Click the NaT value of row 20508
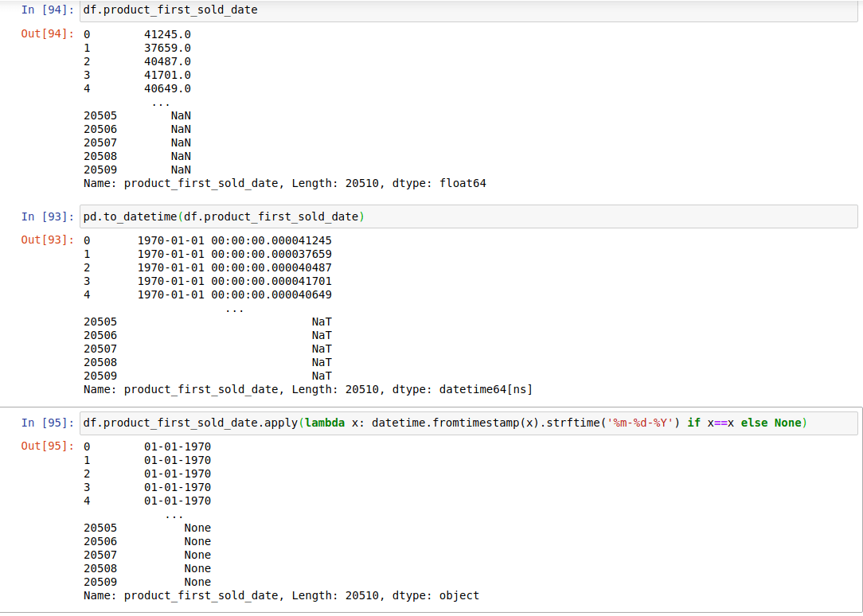Viewport: 863px width, 616px height. click(x=322, y=362)
